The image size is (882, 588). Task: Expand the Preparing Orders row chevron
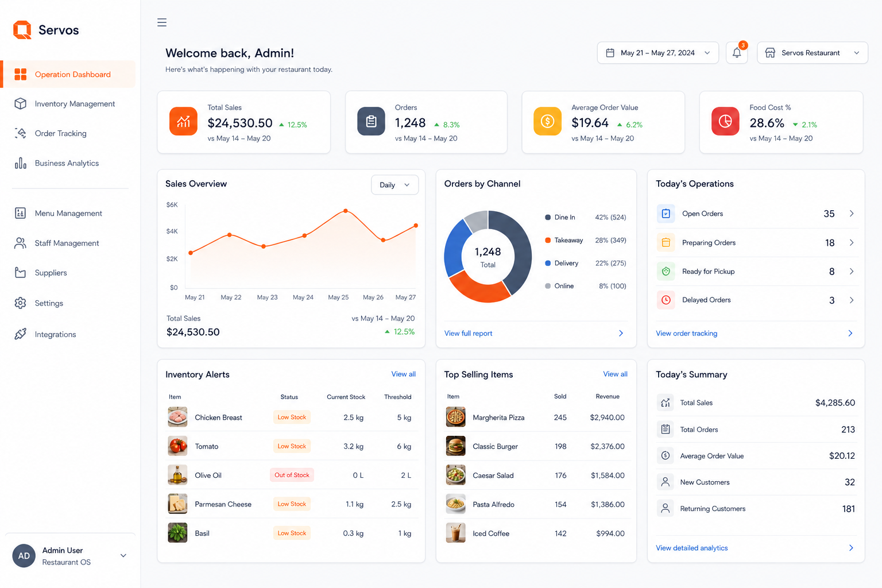point(852,243)
